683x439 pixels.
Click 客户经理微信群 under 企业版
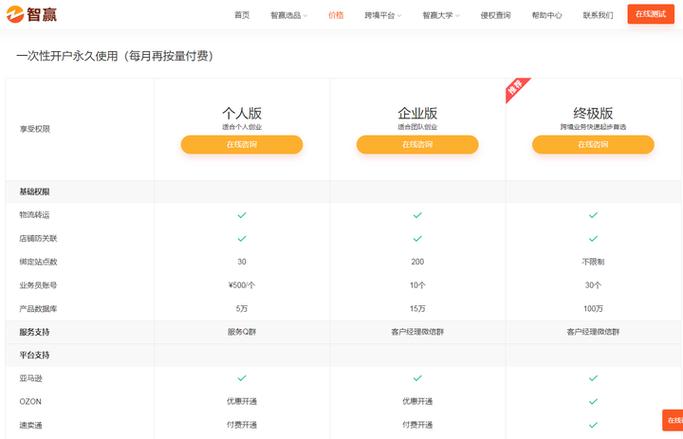coord(417,332)
